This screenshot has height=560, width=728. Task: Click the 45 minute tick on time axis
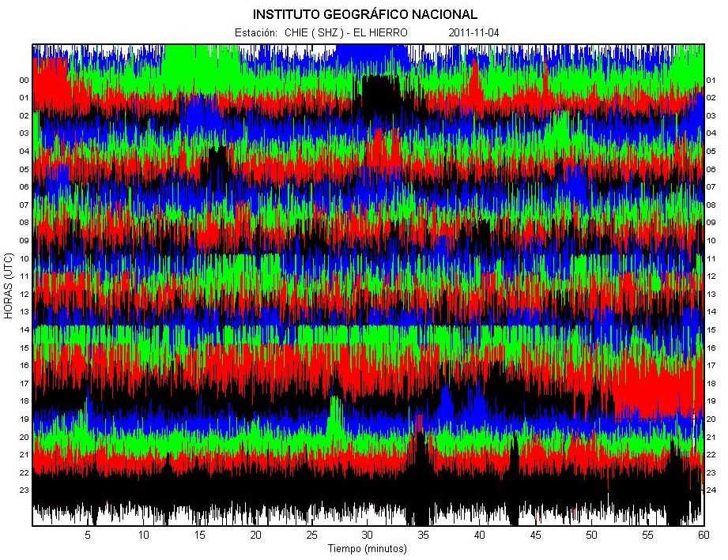pos(535,536)
